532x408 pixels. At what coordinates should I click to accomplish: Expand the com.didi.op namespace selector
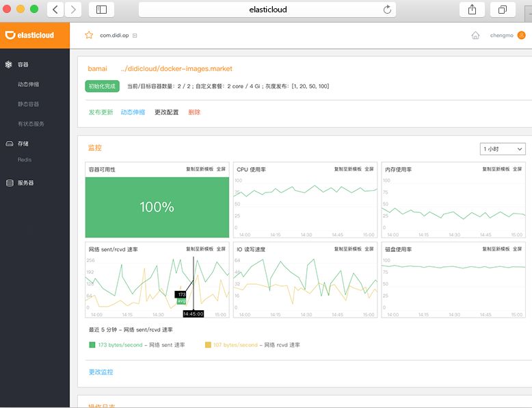135,36
